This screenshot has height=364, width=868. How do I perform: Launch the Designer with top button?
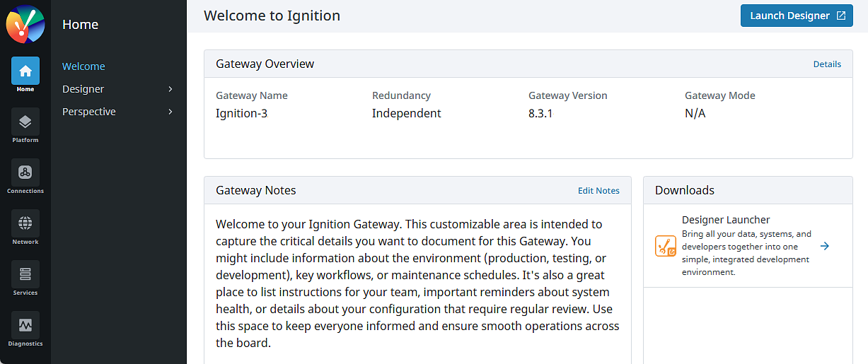coord(797,16)
